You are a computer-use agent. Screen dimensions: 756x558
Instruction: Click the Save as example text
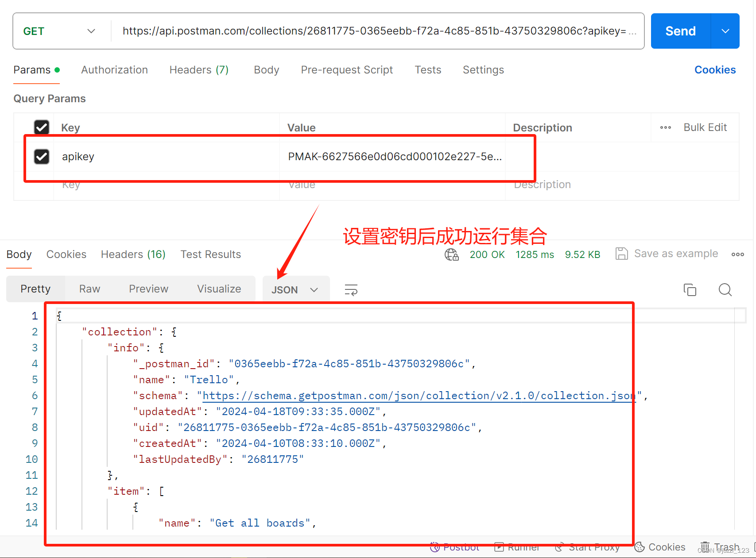click(x=676, y=254)
